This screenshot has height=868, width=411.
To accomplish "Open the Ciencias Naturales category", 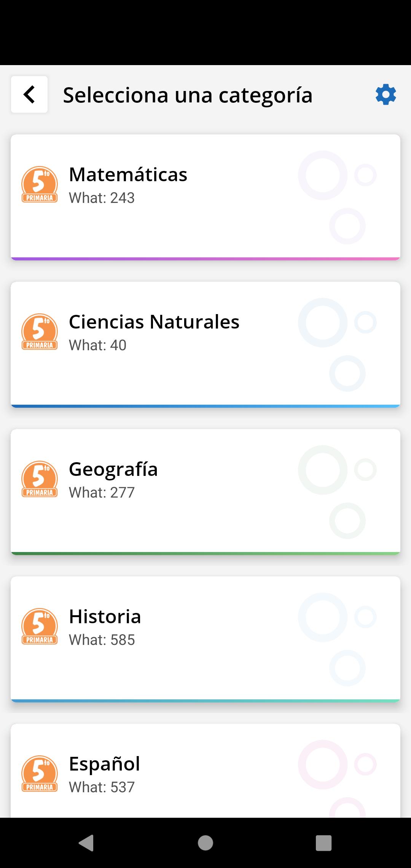I will click(154, 322).
